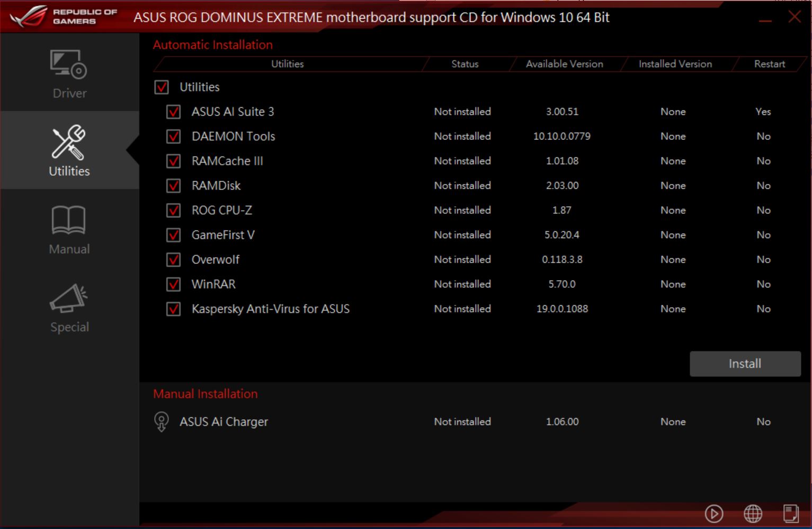Uncheck DAEMON Tools checkbox

[x=173, y=136]
